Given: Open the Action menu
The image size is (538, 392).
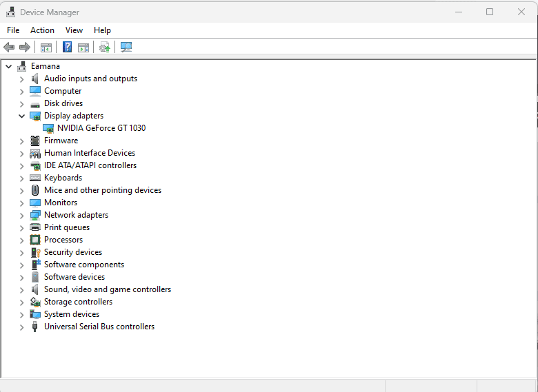Looking at the screenshot, I should tap(42, 30).
